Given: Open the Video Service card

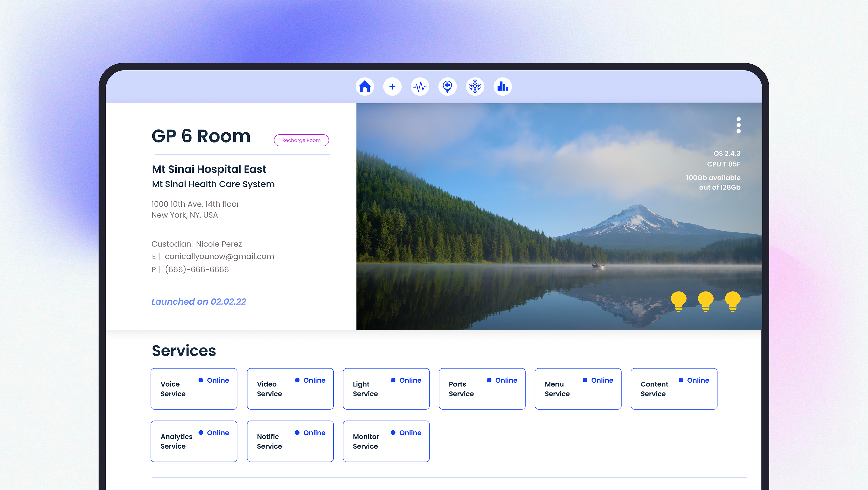Looking at the screenshot, I should (x=290, y=389).
